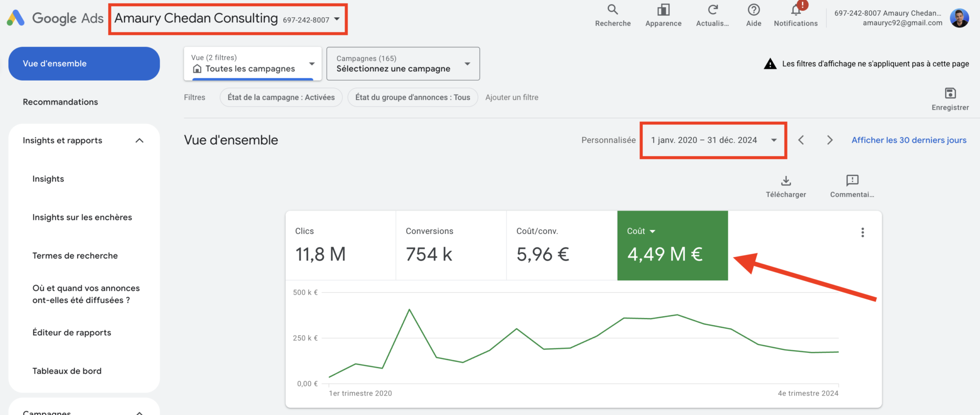The width and height of the screenshot is (980, 415).
Task: Select Vue d'ensemble in the sidebar
Action: pyautogui.click(x=84, y=64)
